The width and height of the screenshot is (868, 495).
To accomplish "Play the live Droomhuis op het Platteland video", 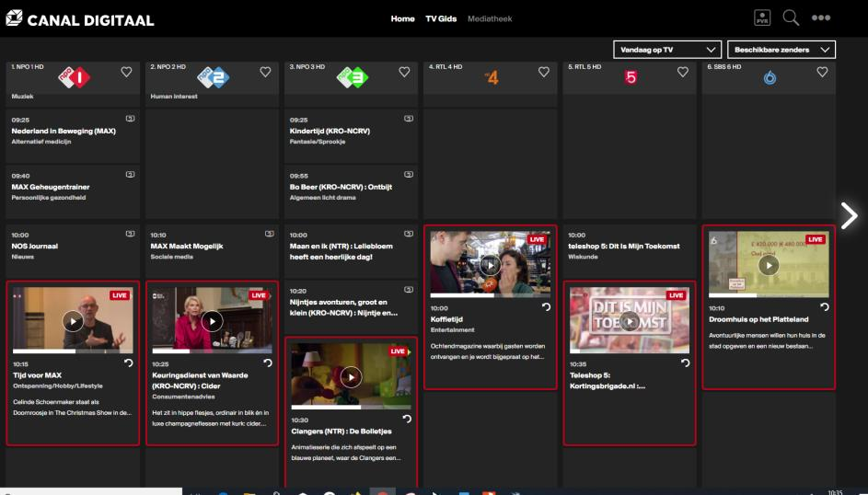I will click(x=768, y=264).
